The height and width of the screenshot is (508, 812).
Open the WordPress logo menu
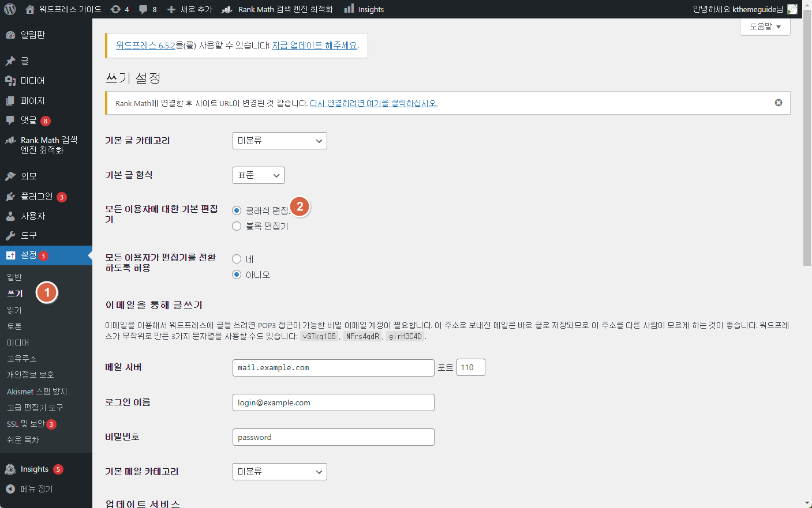(10, 9)
